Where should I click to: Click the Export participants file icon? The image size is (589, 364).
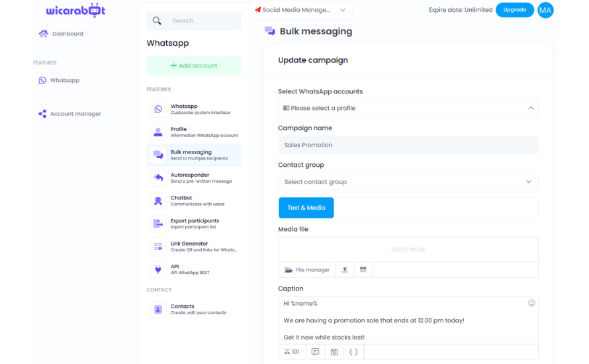pyautogui.click(x=158, y=224)
